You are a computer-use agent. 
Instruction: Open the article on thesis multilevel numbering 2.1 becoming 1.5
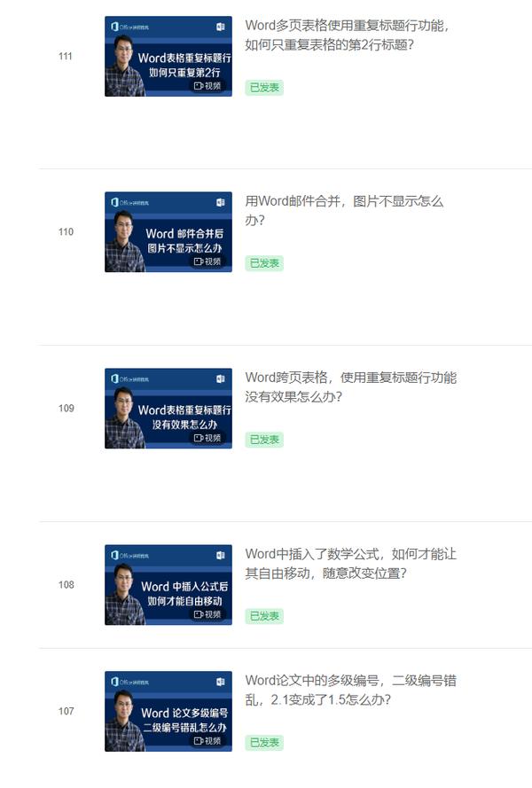pos(351,690)
